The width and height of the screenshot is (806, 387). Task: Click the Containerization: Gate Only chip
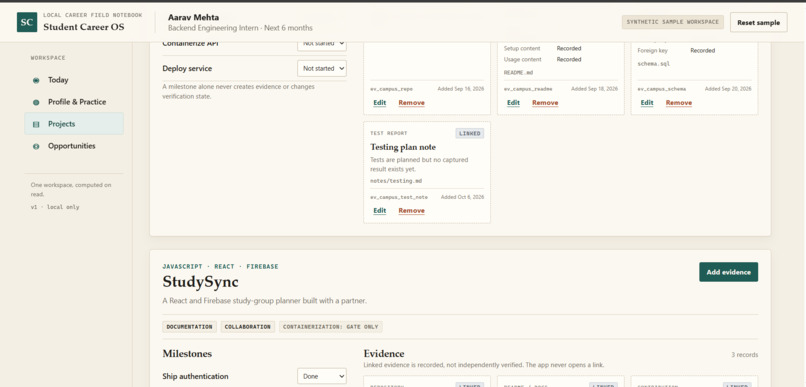(331, 327)
